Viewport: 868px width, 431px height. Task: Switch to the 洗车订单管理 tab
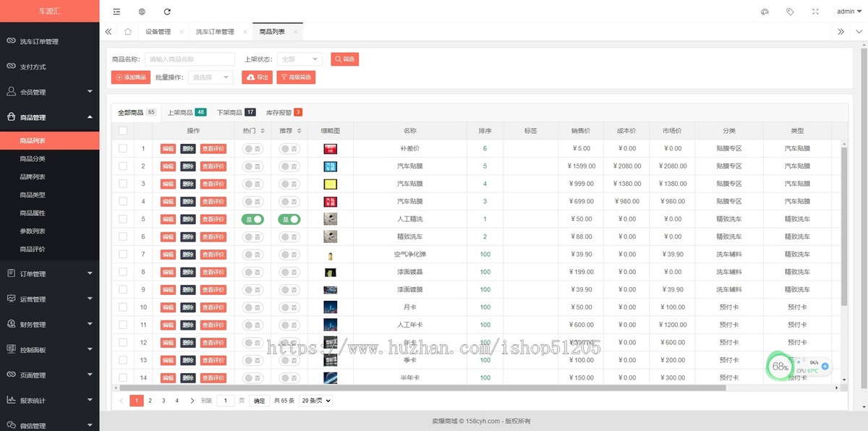pyautogui.click(x=215, y=32)
